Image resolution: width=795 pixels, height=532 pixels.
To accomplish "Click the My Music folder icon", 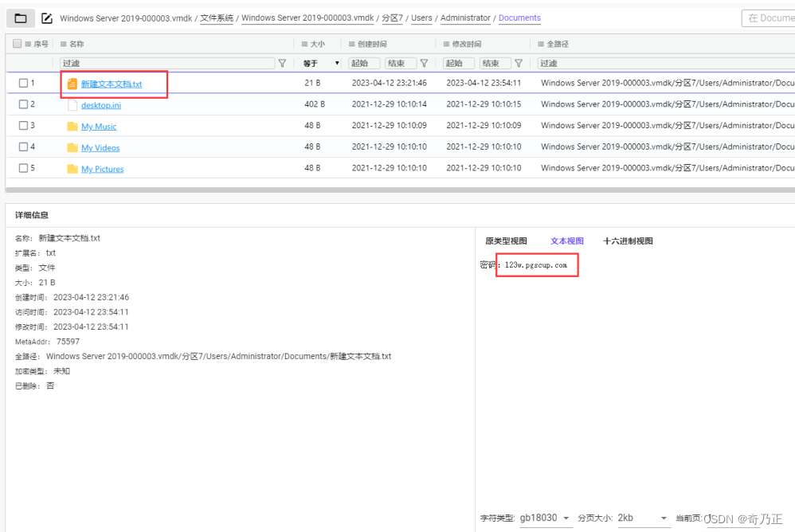I will pos(72,126).
